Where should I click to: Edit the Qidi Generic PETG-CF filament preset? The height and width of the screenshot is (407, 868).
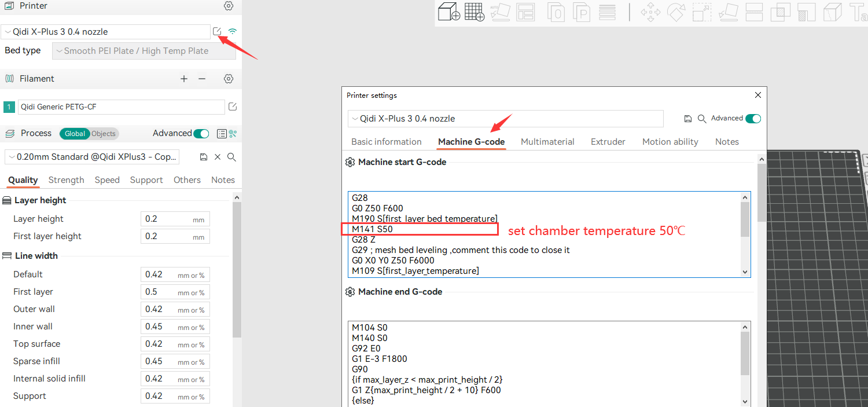233,107
